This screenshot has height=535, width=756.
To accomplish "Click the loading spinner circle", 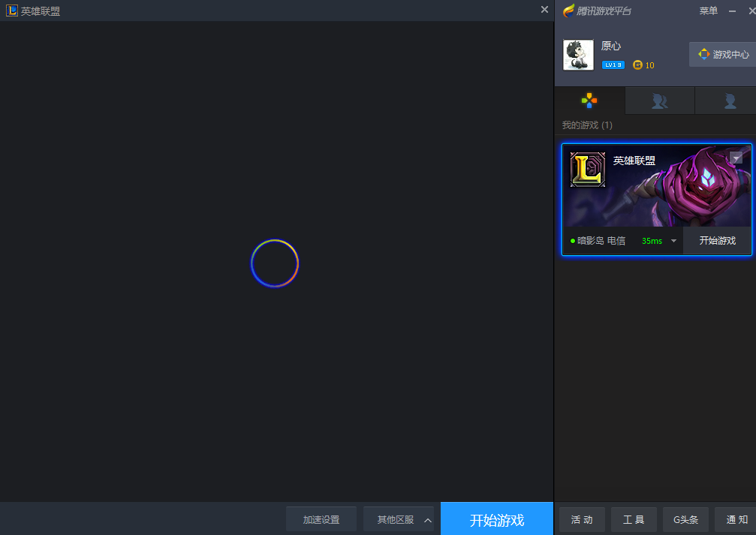I will point(275,263).
